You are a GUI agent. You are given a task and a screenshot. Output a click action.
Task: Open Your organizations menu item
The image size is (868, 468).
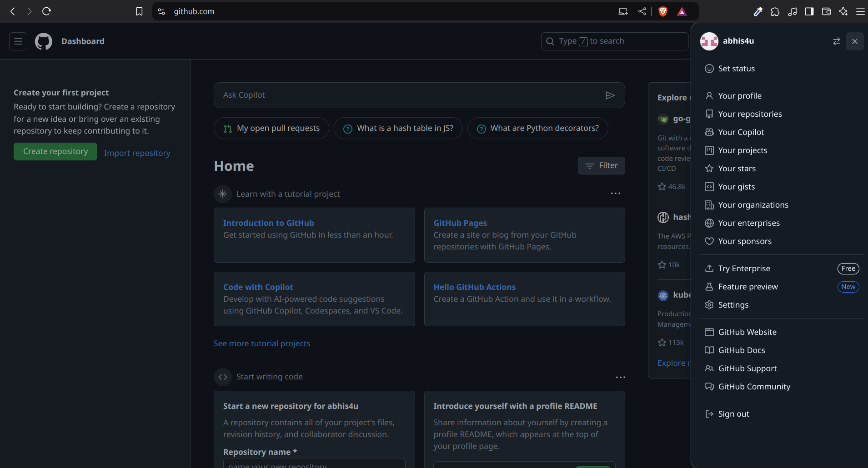point(782,205)
